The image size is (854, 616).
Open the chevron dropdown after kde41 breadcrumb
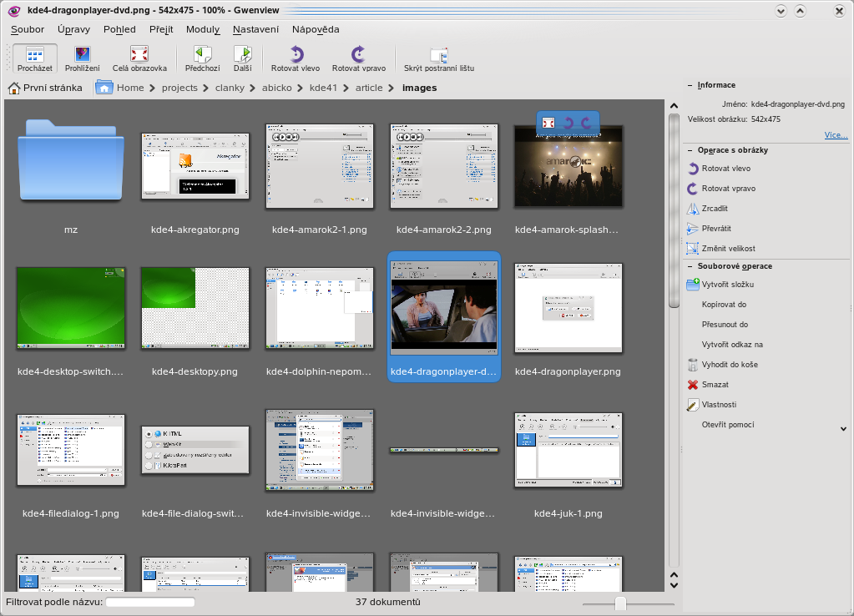click(x=346, y=88)
